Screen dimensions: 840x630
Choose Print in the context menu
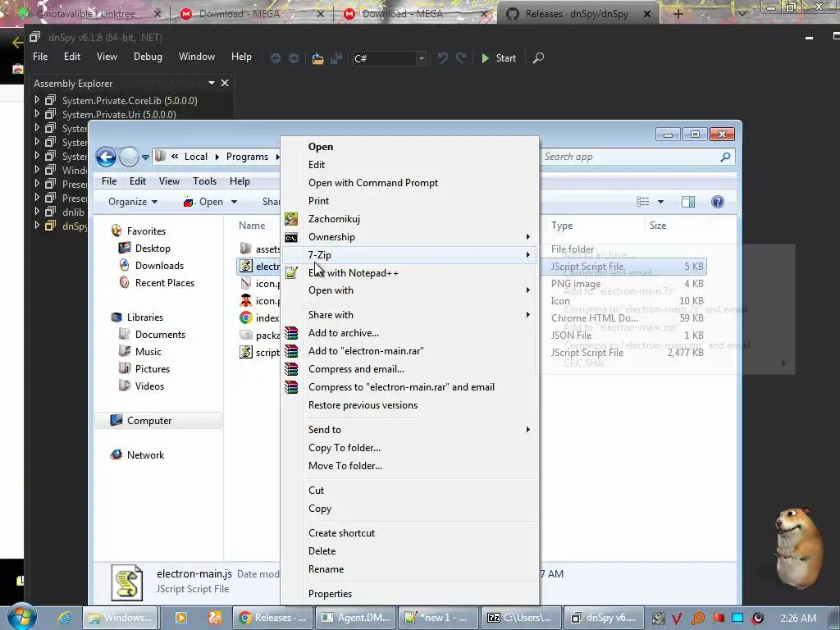tap(410, 201)
